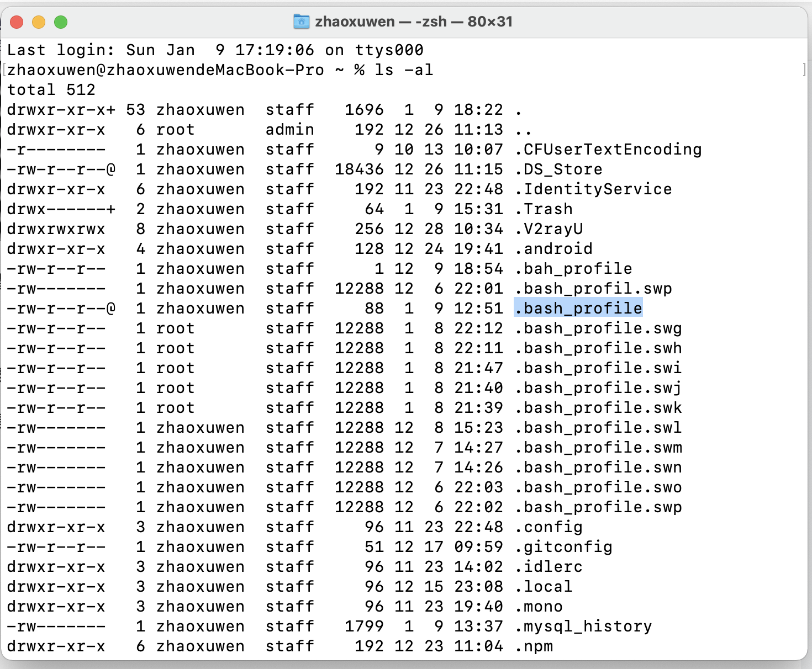Click the 'Last login' line's ttys000 text

click(x=389, y=50)
